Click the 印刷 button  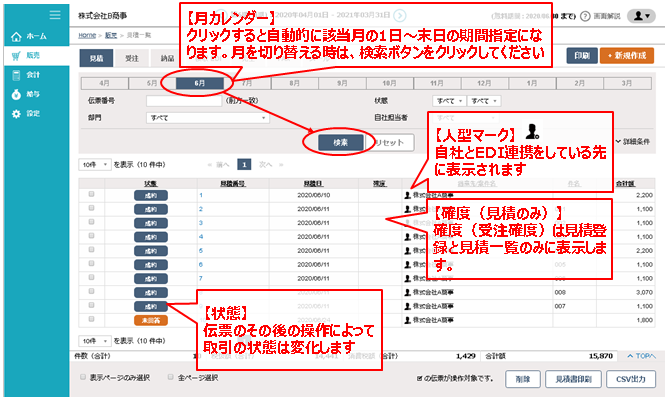pos(582,56)
